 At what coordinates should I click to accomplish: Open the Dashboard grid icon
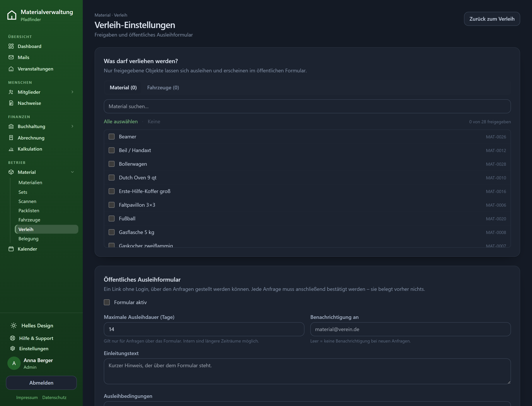coord(11,46)
